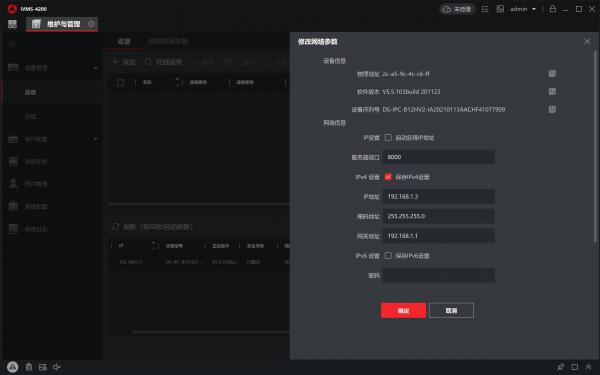Copy the DS-IPC device serial number
The width and height of the screenshot is (600, 375).
pyautogui.click(x=552, y=109)
